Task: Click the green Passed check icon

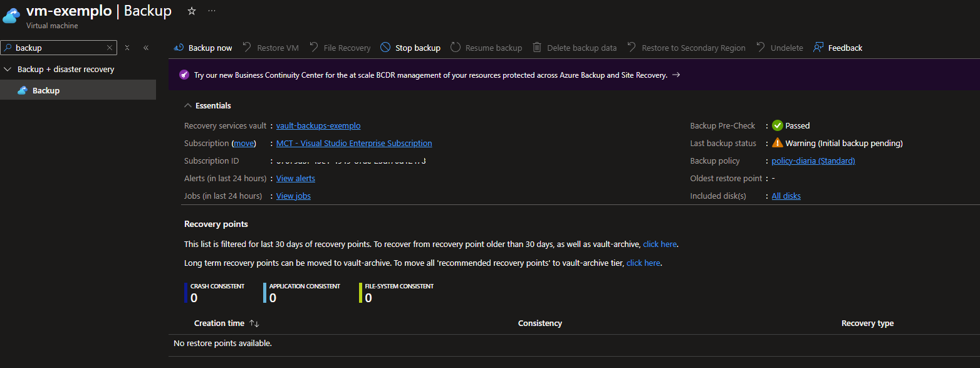Action: point(778,125)
